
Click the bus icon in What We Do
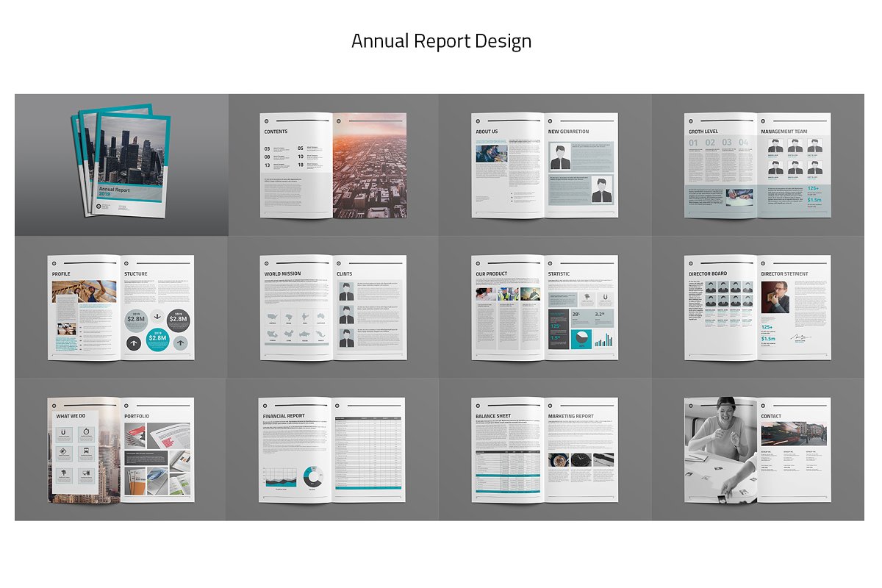point(85,452)
